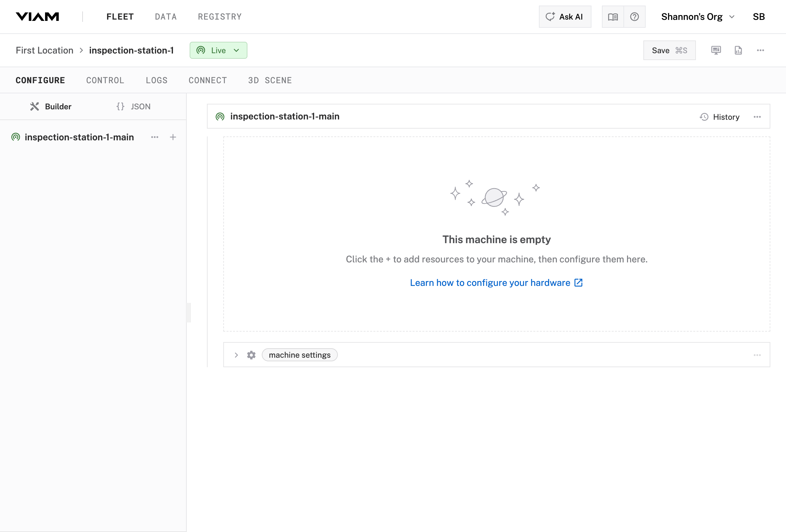Click the machine settings gear icon

coord(251,355)
